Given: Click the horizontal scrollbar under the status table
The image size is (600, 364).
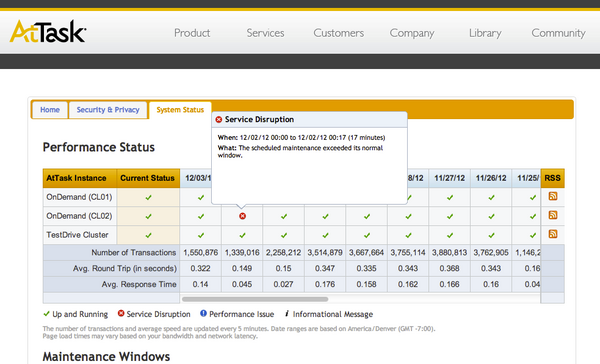Looking at the screenshot, I should pos(255,299).
